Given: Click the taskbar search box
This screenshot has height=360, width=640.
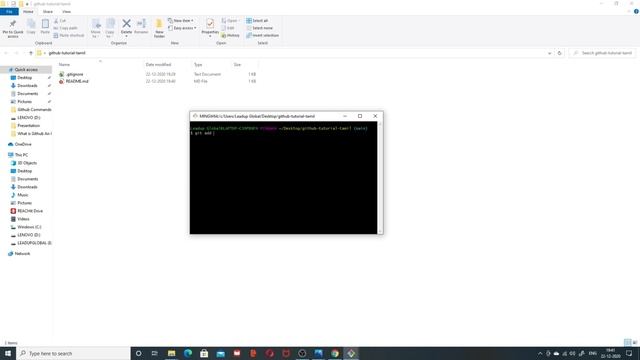Looking at the screenshot, I should pyautogui.click(x=73, y=353).
